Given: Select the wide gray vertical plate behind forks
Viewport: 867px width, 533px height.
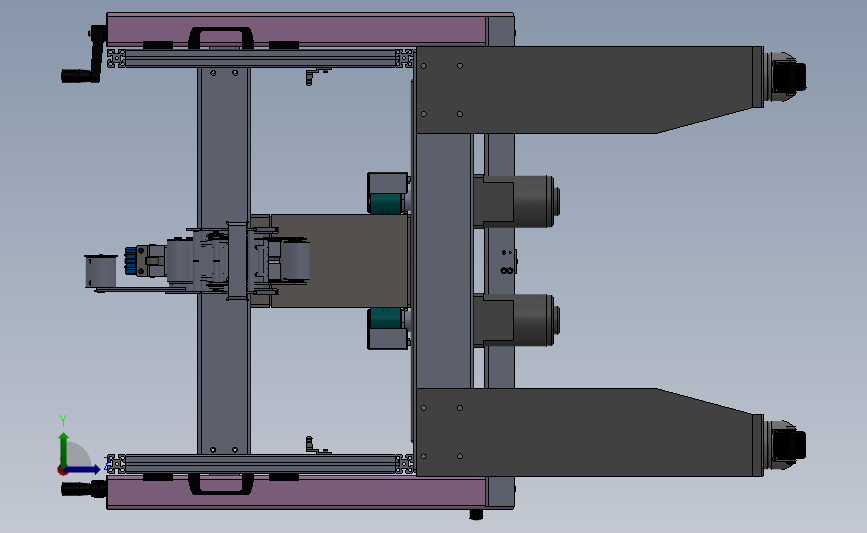Looking at the screenshot, I should coord(443,261).
